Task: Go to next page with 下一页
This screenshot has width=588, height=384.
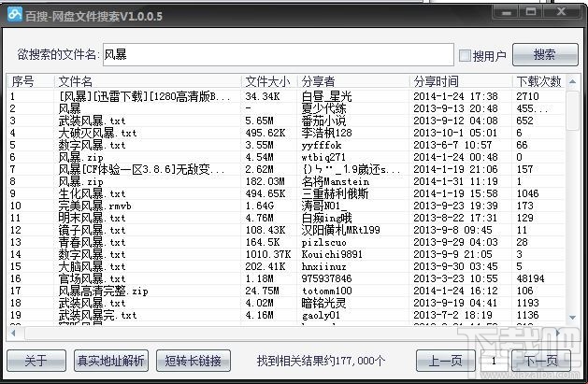Action: (x=541, y=361)
